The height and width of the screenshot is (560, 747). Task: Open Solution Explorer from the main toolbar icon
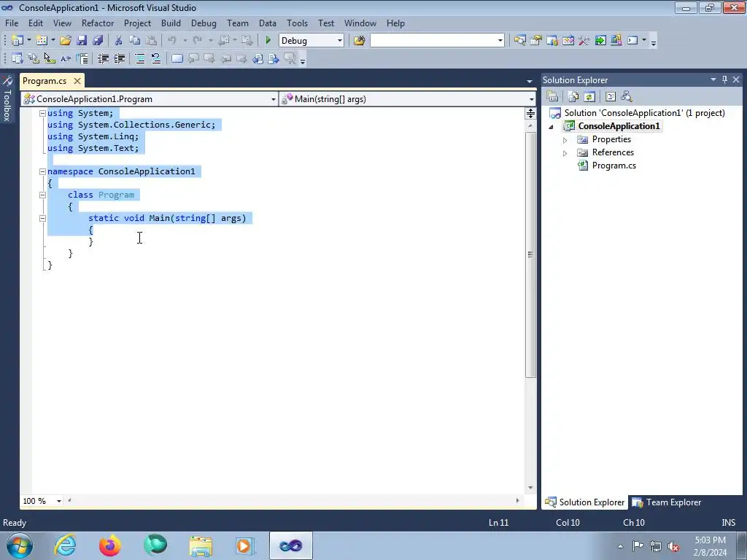click(519, 41)
